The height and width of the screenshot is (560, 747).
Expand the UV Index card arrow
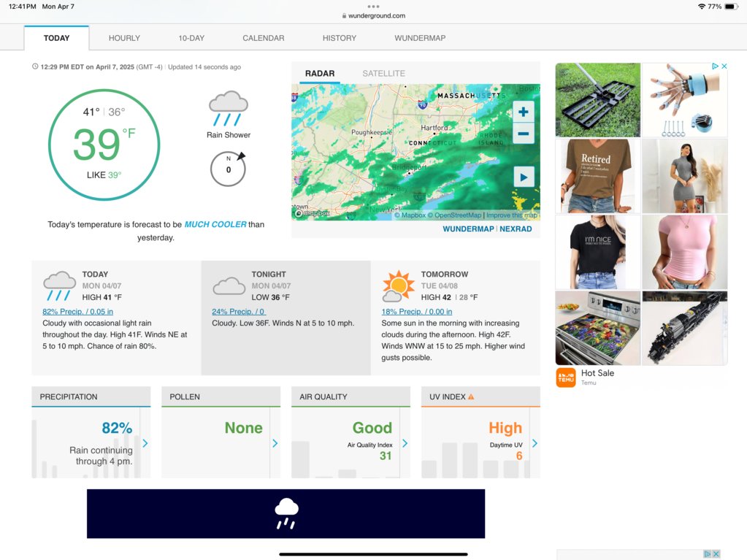pyautogui.click(x=535, y=443)
